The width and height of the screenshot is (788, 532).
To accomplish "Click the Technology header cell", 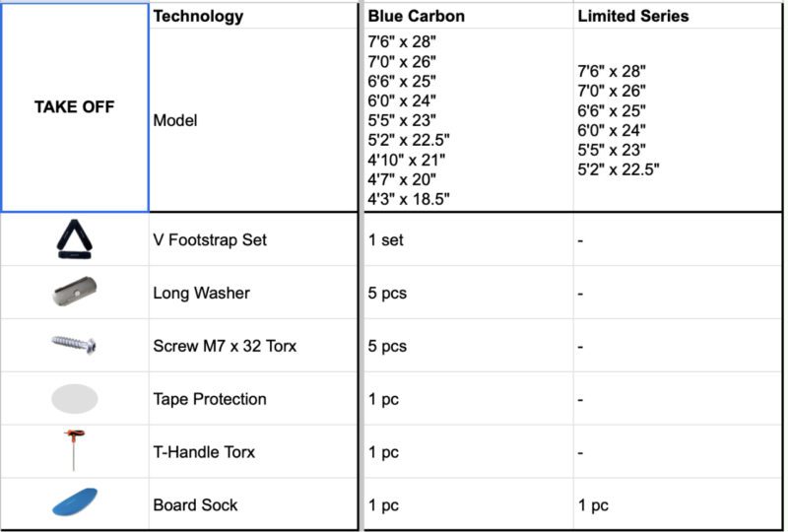I will pos(252,16).
